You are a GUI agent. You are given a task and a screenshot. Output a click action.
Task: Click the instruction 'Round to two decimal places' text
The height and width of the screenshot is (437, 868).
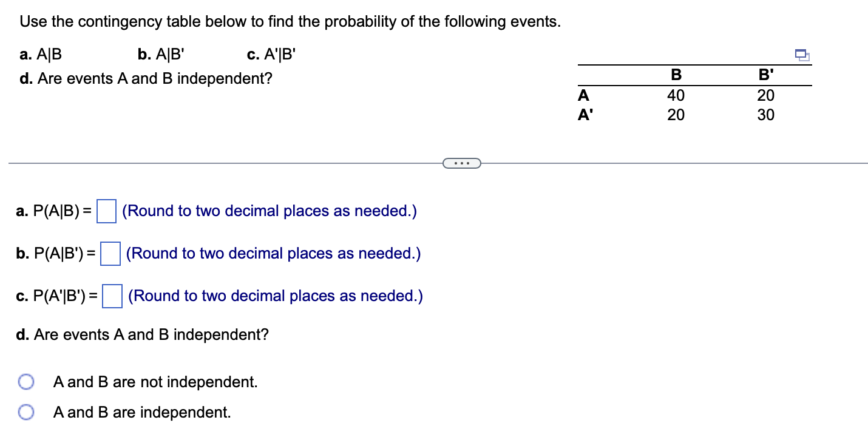(x=269, y=211)
